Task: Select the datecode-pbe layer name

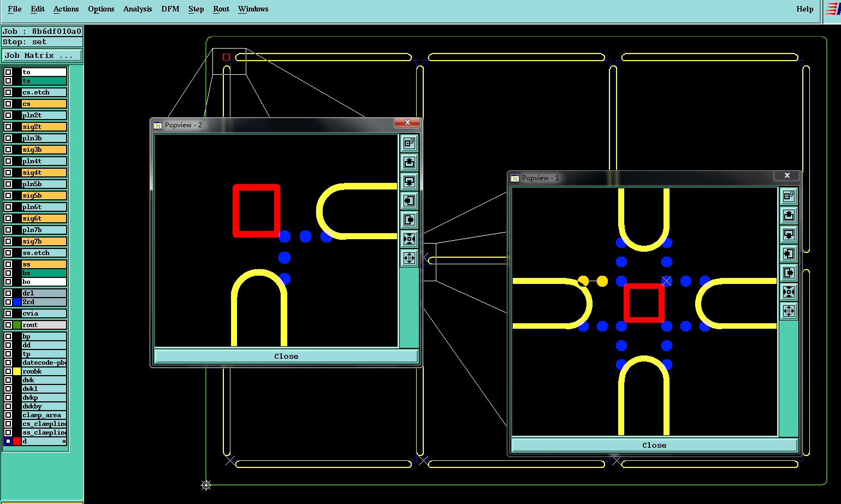Action: [44, 363]
